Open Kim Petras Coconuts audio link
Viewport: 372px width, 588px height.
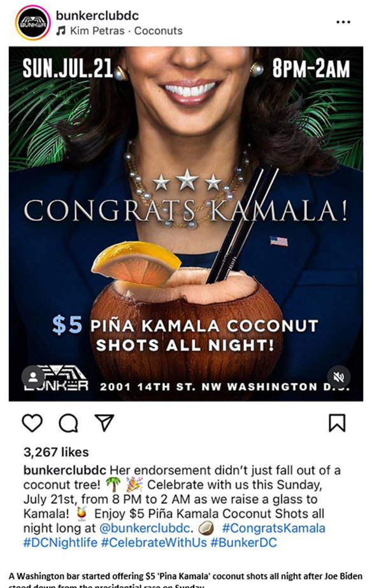click(126, 31)
